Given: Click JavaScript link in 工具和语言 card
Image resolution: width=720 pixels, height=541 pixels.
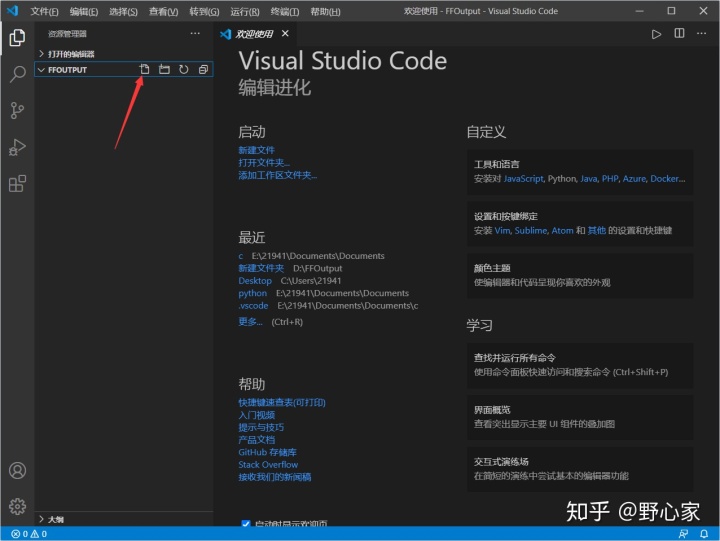Looking at the screenshot, I should pos(523,179).
